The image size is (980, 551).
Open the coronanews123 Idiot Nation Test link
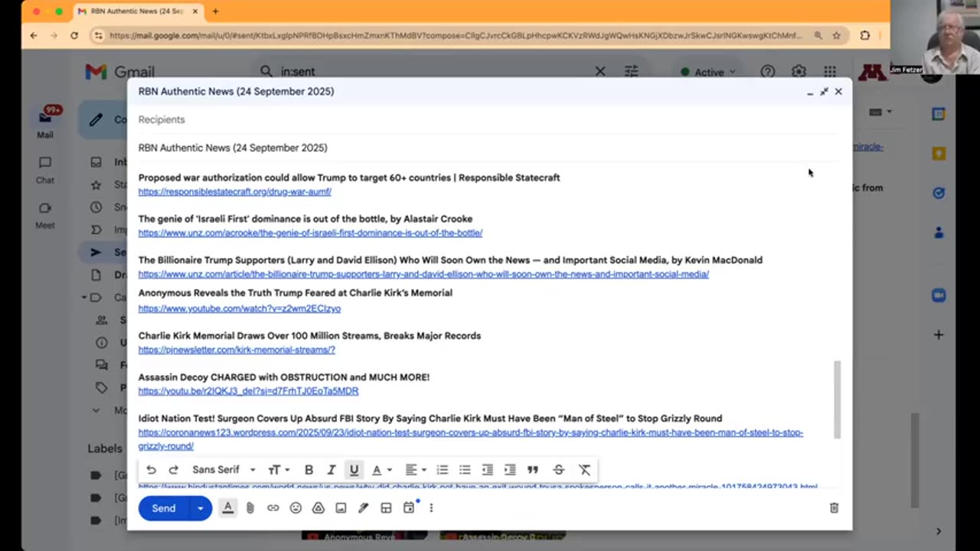[x=471, y=439]
